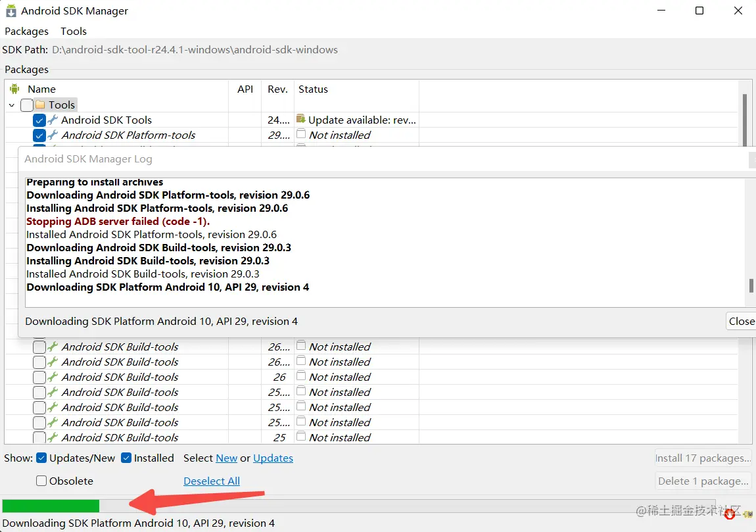Click 'Installing Android SDK Platform-tools, revision 29.0.6' line
The height and width of the screenshot is (532, 756).
click(x=157, y=208)
